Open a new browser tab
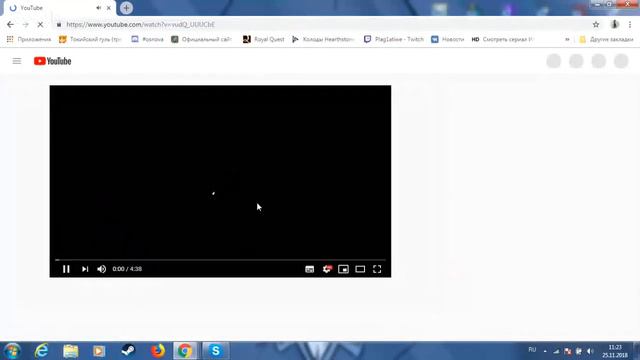Viewport: 640px width, 360px height. pyautogui.click(x=126, y=8)
